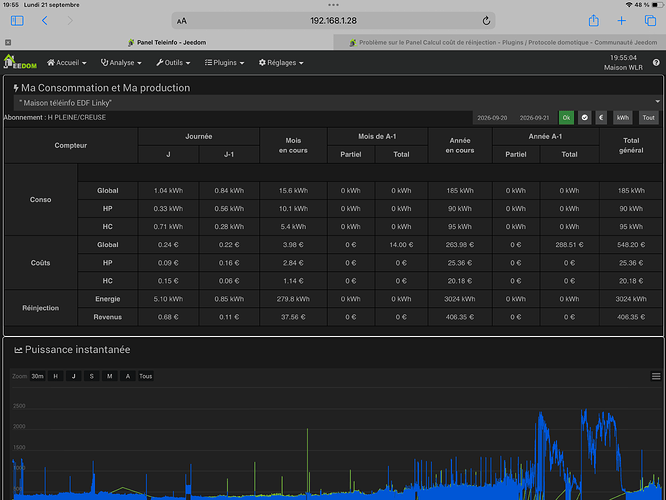Click the Compteur column header
This screenshot has width=666, height=500.
(71, 145)
